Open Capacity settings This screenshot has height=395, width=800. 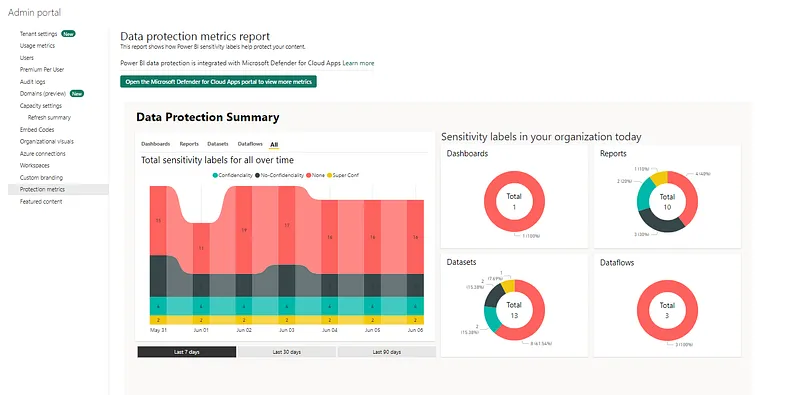(x=41, y=106)
